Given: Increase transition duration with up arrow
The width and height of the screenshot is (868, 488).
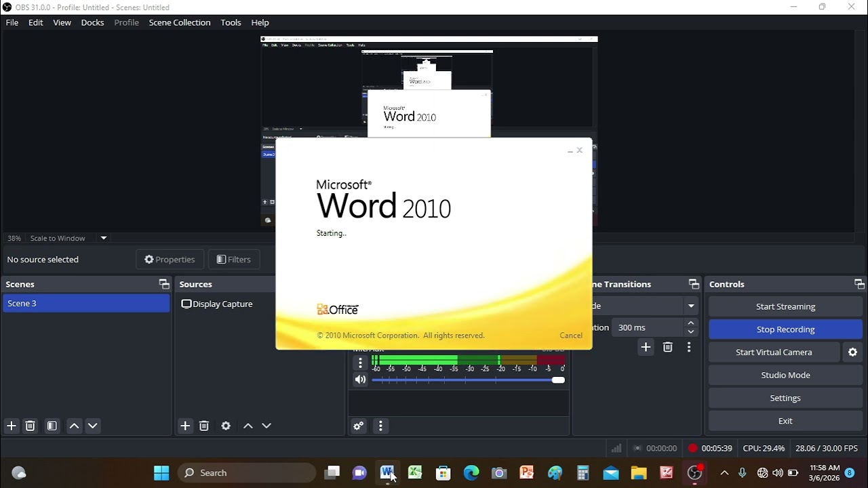Looking at the screenshot, I should click(x=691, y=323).
